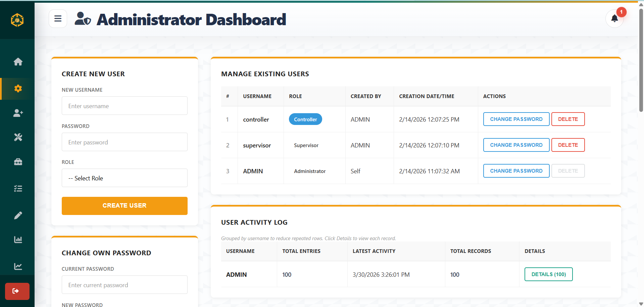Click the Create User button
The image size is (644, 307).
click(125, 206)
